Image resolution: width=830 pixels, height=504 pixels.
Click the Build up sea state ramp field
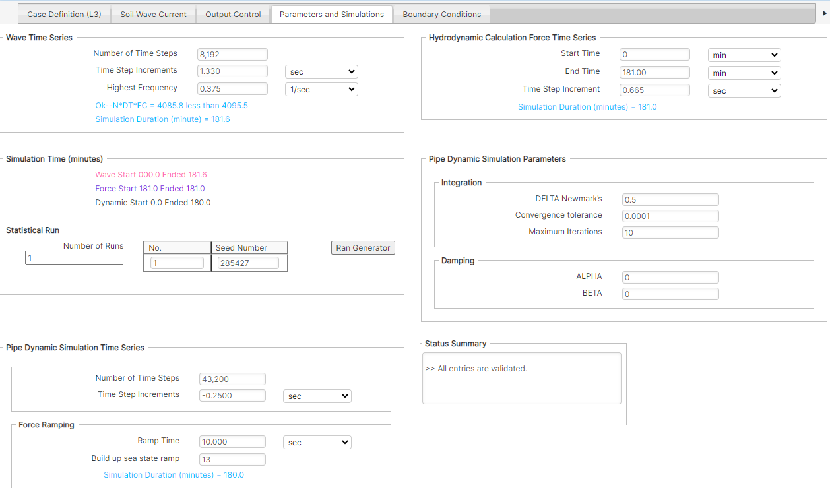click(232, 458)
